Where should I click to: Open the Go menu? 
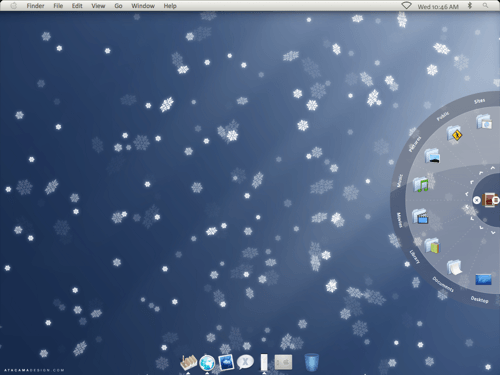tap(118, 6)
